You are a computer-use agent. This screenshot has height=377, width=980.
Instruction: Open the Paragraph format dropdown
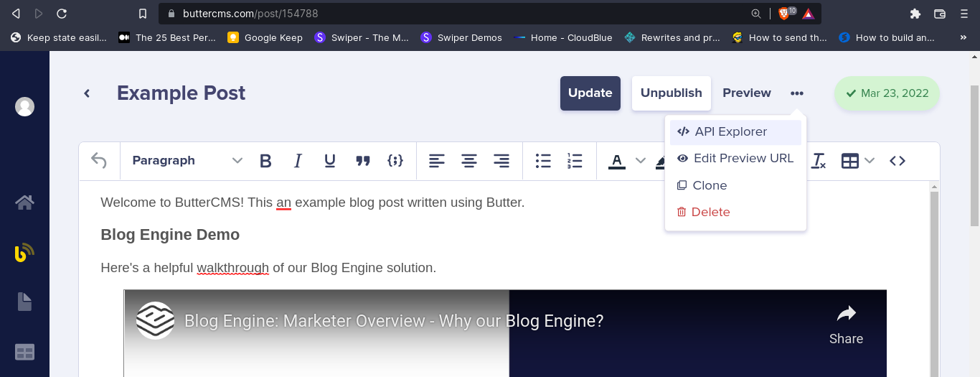(187, 161)
